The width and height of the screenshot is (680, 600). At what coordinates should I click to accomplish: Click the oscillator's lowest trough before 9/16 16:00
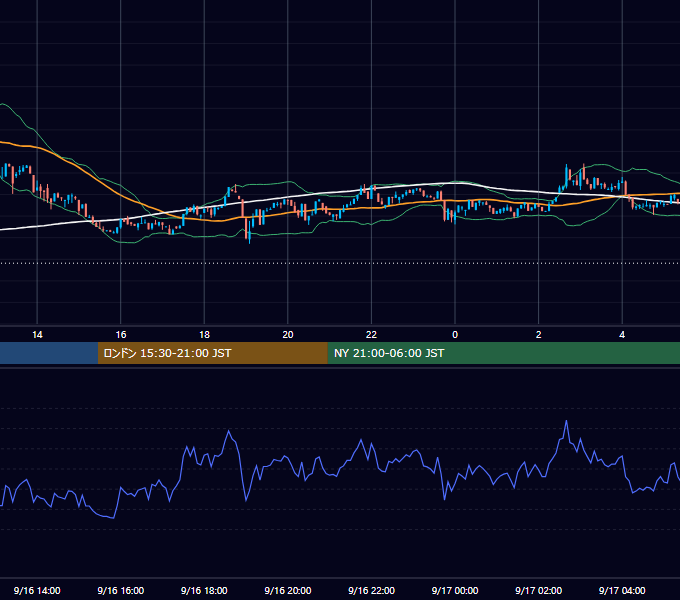[x=114, y=518]
